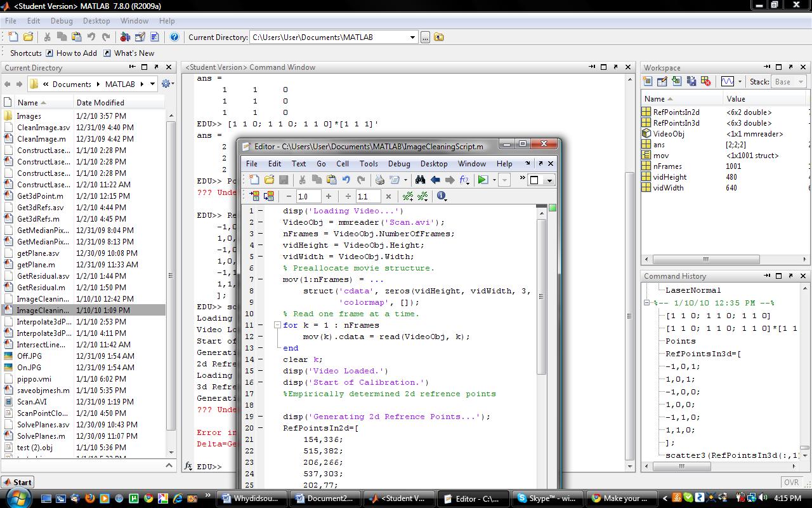Open the GUIDE icon in main toolbar

(140, 37)
